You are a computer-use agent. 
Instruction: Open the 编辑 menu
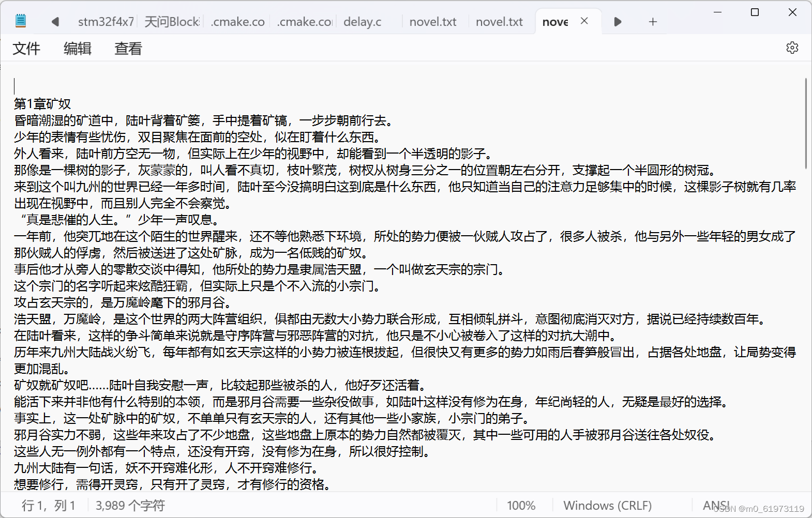(x=78, y=49)
